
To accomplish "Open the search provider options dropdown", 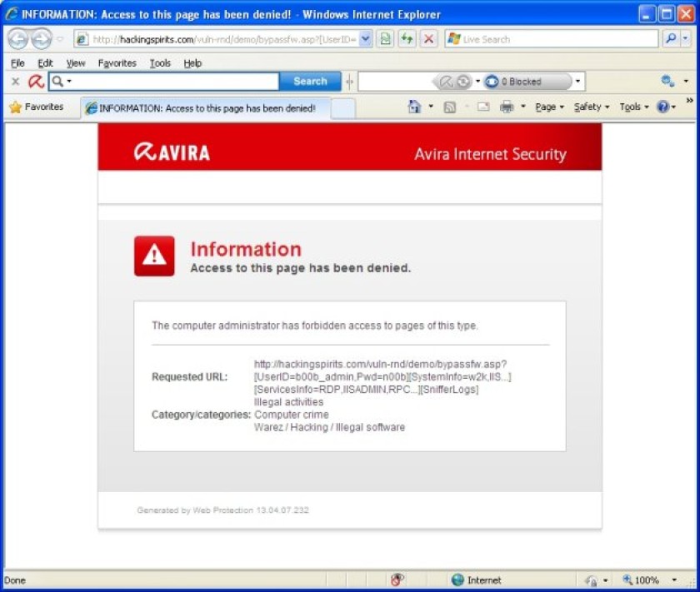I will (685, 39).
